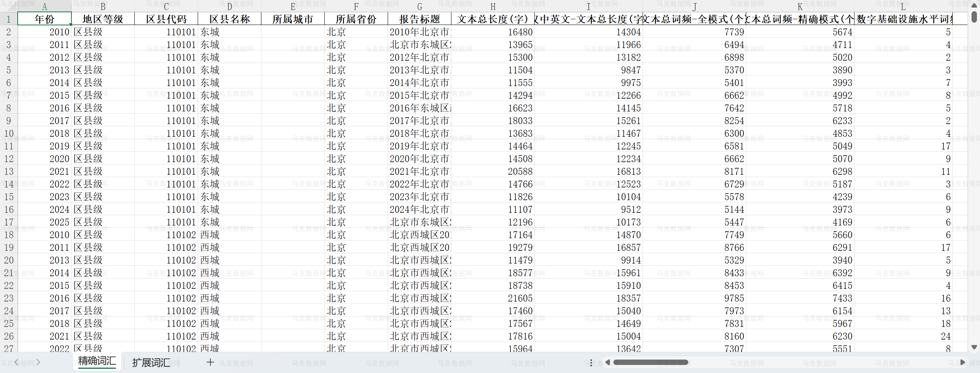Click the horizontal scrollbar left arrow
980x373 pixels.
click(x=607, y=361)
